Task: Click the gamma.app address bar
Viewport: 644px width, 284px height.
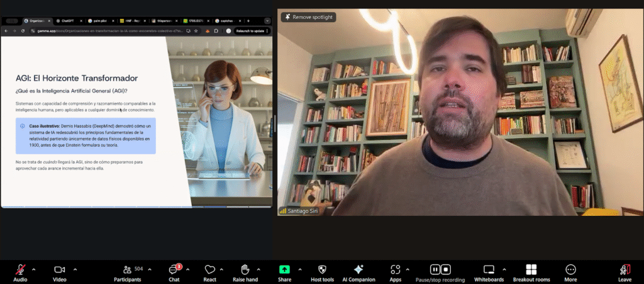Action: (x=113, y=31)
